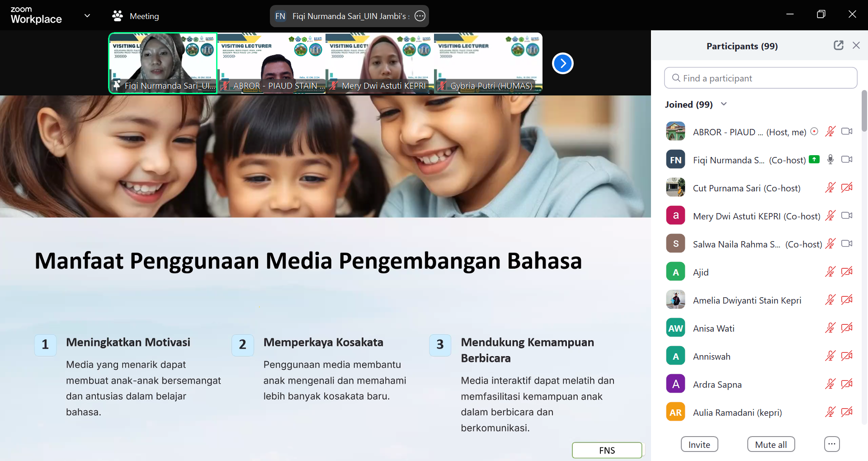Screen dimensions: 868x461
Task: Click the green sharing icon beside Fiqi Nurmanda
Action: [814, 159]
